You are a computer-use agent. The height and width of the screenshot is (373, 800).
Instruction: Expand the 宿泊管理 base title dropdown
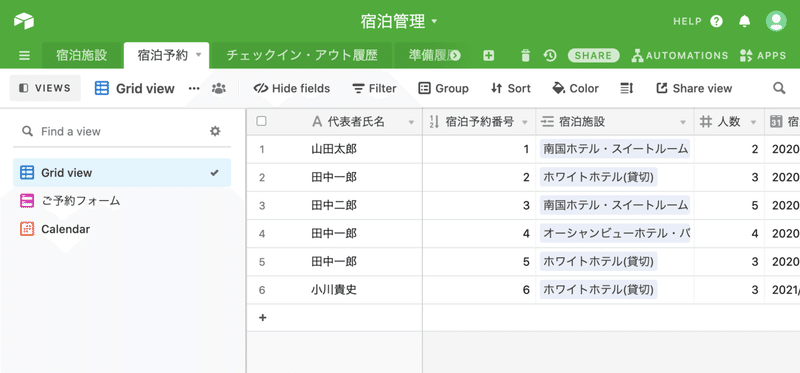[x=434, y=21]
